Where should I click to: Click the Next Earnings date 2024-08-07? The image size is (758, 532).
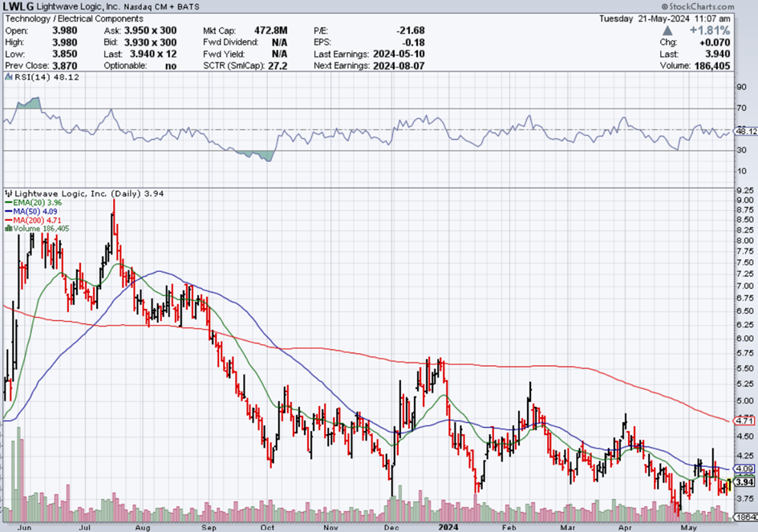click(399, 66)
